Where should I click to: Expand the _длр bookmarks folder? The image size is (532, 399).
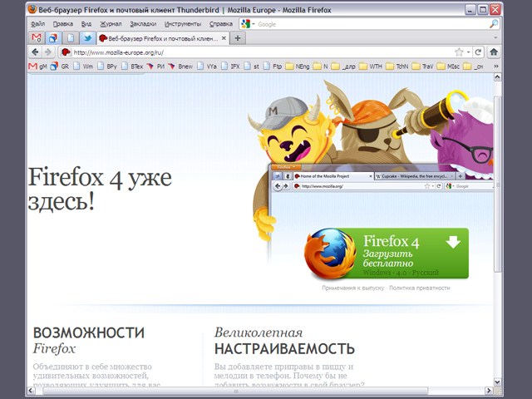343,66
